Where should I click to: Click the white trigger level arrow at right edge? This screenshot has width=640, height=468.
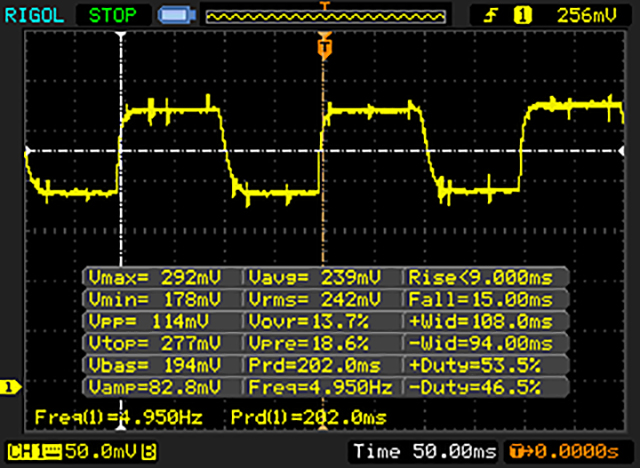tap(621, 151)
